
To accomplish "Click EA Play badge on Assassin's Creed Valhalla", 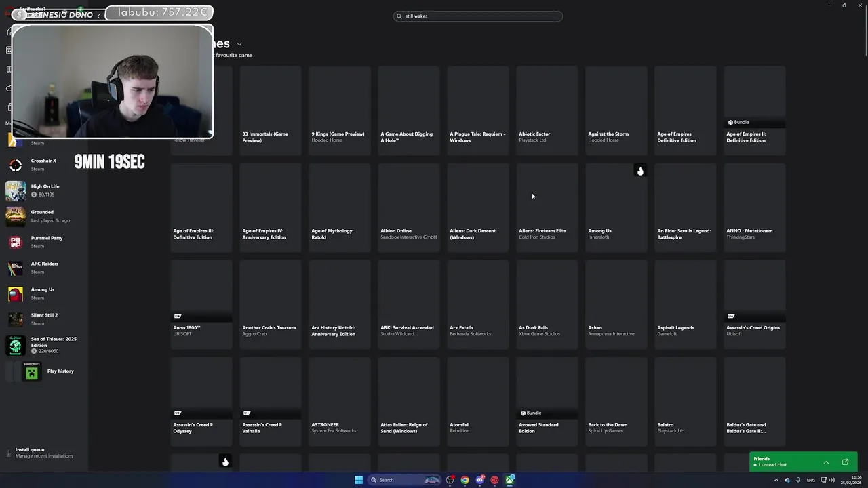I will point(247,413).
